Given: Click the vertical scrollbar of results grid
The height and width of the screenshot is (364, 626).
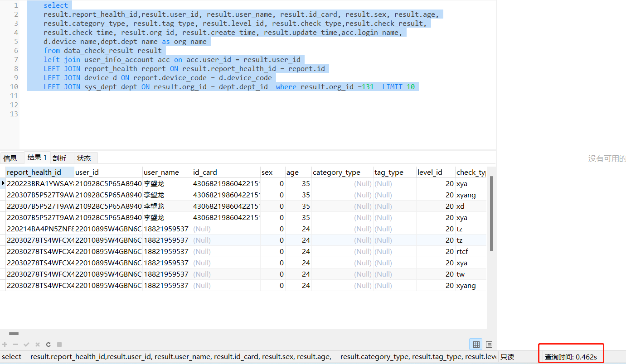Looking at the screenshot, I should 491,214.
